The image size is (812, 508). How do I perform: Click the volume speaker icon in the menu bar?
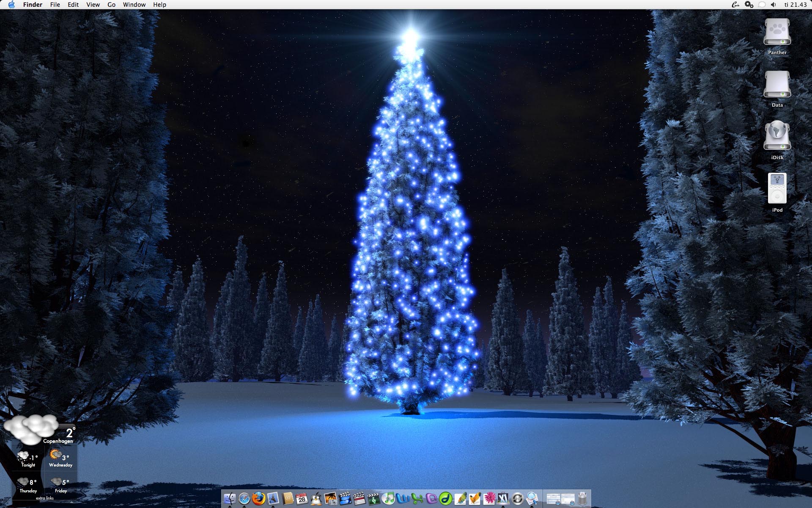tap(774, 5)
